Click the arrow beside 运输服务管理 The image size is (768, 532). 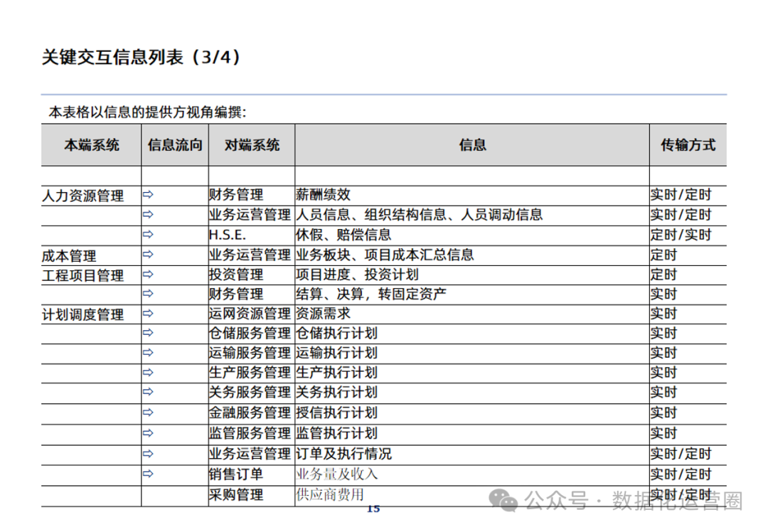(x=148, y=352)
